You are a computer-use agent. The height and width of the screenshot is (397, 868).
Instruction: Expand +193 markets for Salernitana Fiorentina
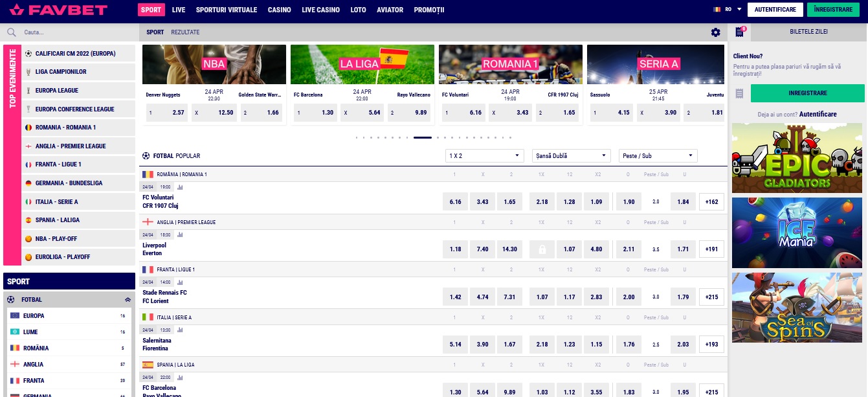712,345
